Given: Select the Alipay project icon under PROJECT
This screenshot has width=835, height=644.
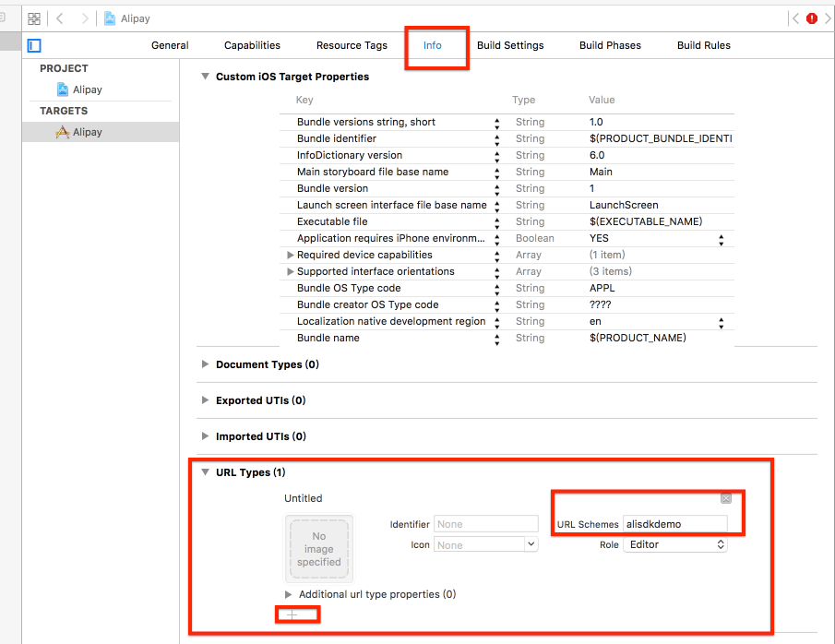Looking at the screenshot, I should coord(63,89).
